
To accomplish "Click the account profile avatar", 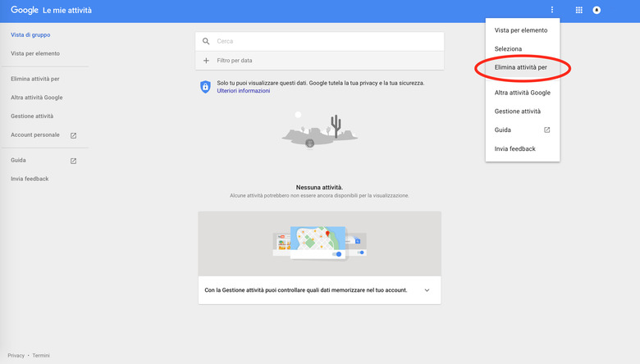I will 597,11.
